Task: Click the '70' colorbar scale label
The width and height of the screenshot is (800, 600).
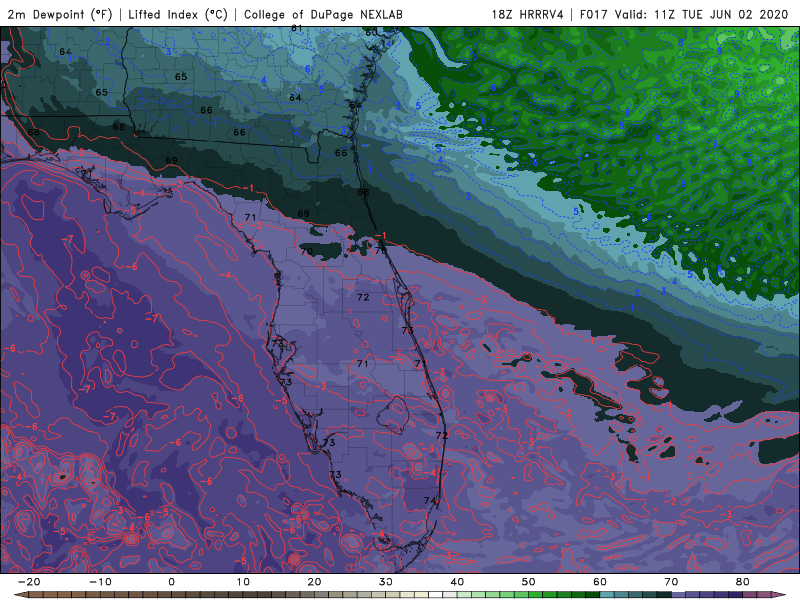Action: pos(671,582)
